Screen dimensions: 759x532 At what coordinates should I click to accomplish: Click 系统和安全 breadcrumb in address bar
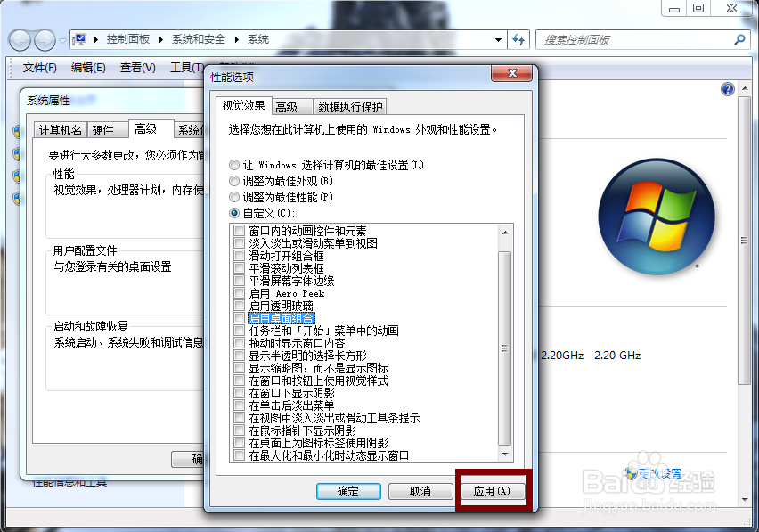click(x=199, y=39)
